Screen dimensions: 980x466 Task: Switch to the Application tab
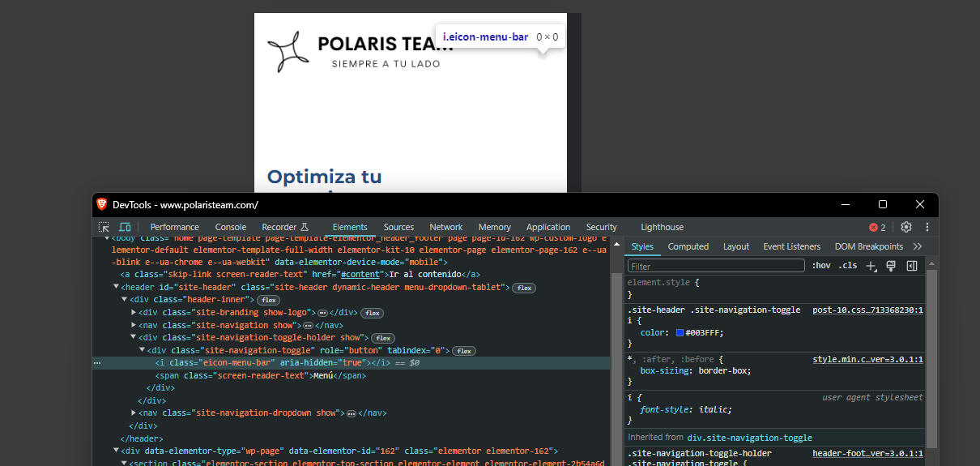tap(548, 227)
